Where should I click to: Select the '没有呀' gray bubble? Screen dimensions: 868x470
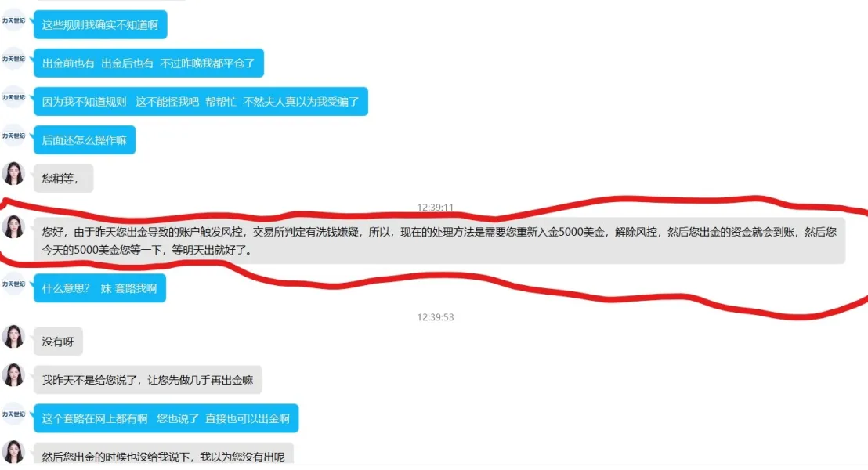pyautogui.click(x=58, y=342)
